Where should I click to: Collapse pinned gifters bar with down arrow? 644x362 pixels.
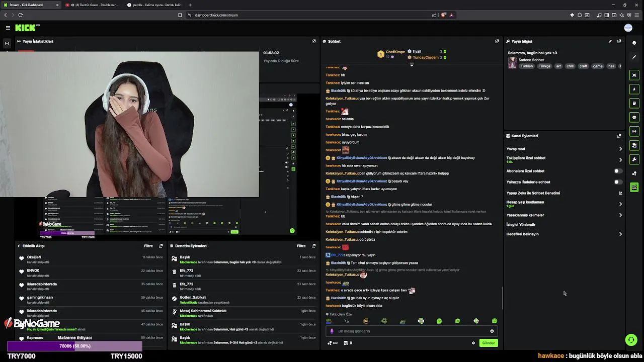coord(412,64)
